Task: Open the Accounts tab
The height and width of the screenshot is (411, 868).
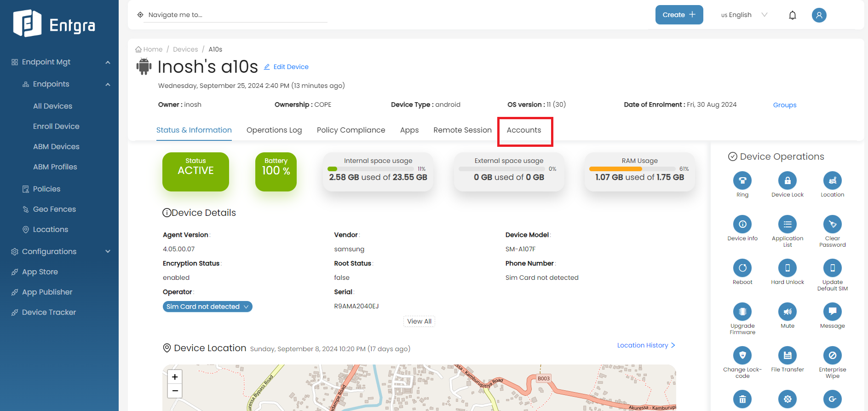Action: [x=524, y=130]
